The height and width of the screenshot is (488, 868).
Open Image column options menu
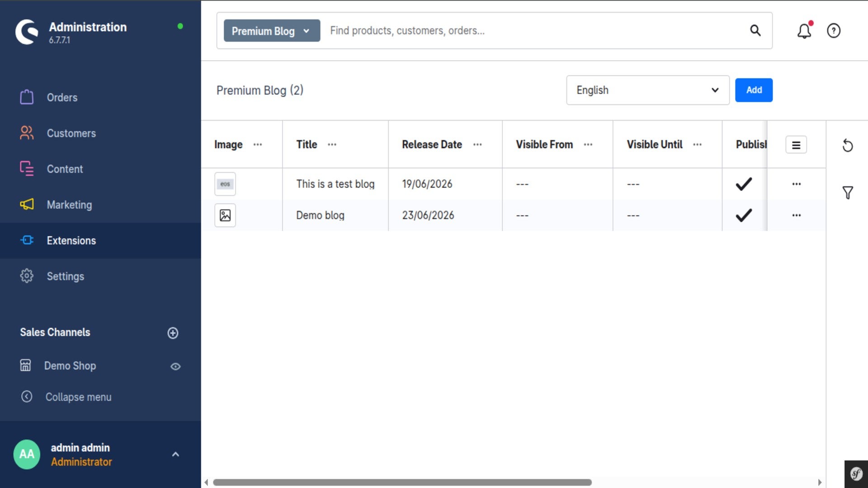coord(258,145)
